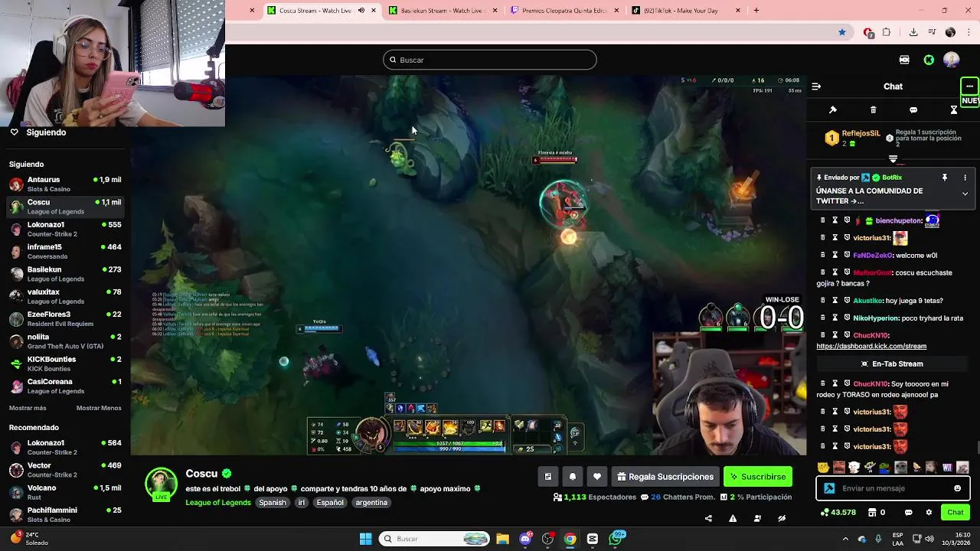Click the person icon beside the report triangle
This screenshot has width=980, height=551.
(x=757, y=518)
